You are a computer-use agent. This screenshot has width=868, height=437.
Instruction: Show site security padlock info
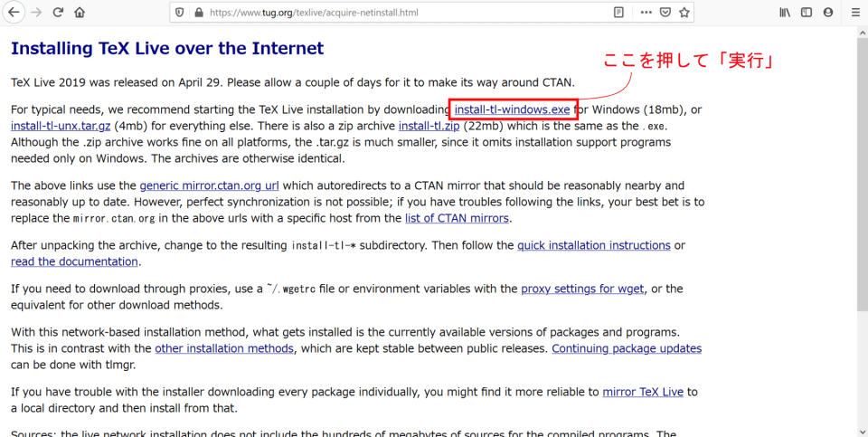(199, 12)
